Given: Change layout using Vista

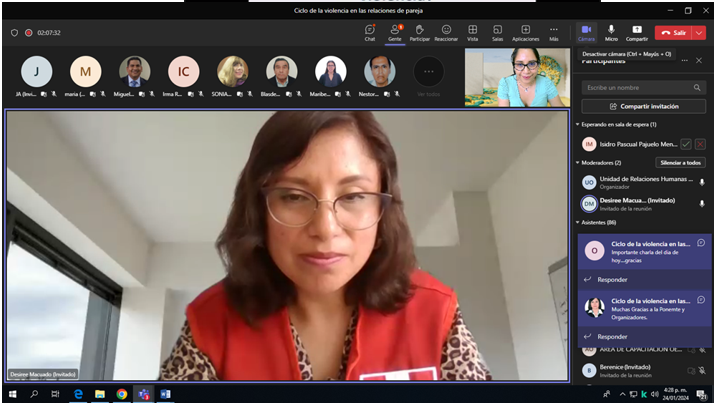Looking at the screenshot, I should (x=473, y=33).
